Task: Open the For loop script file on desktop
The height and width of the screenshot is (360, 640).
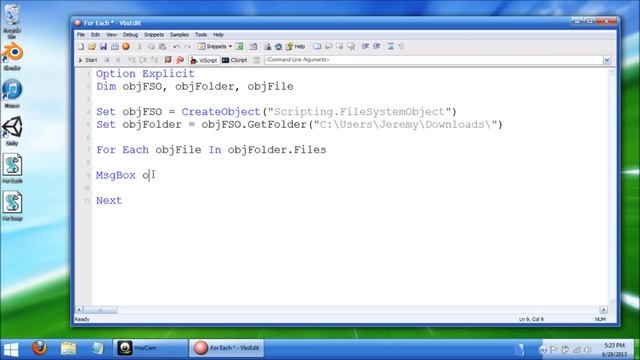Action: tap(12, 206)
